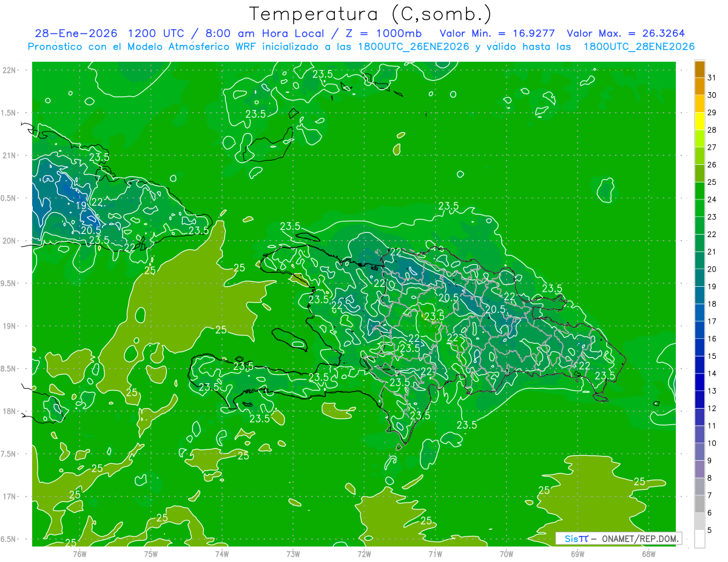Click the '8' colorbar scale label

click(x=710, y=478)
